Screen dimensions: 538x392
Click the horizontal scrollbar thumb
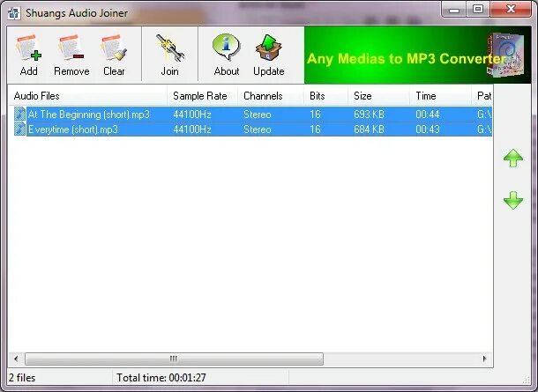(x=174, y=359)
